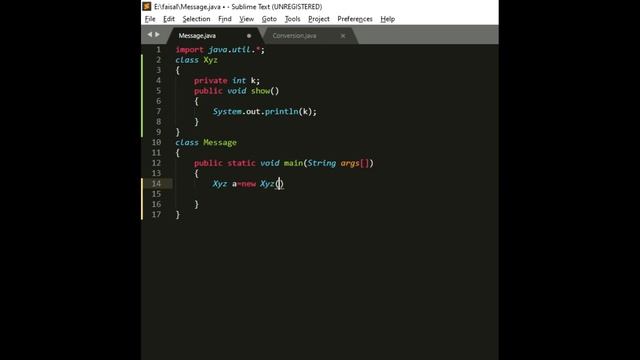Open the Selection menu
Image resolution: width=640 pixels, height=360 pixels.
196,19
